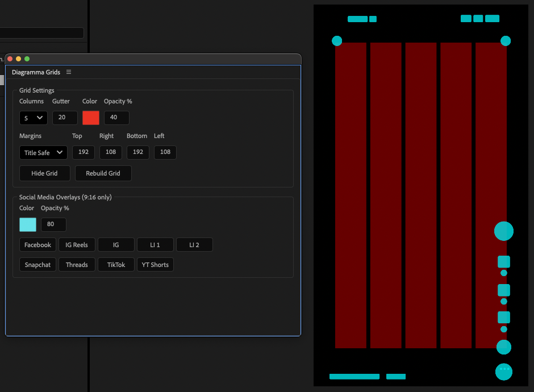Viewport: 534px width, 392px height.
Task: Select the grid Opacity field showing 40
Action: click(x=116, y=118)
